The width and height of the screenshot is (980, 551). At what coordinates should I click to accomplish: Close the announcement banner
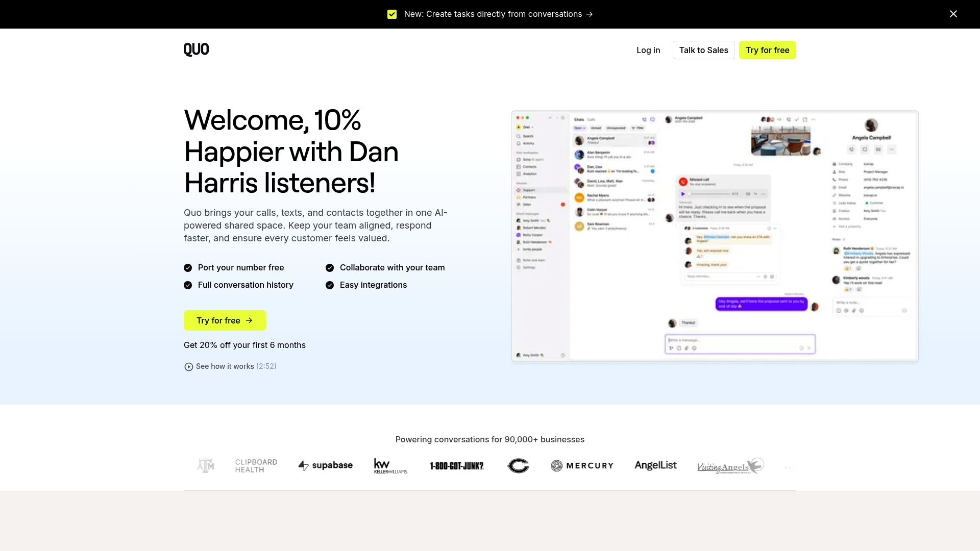click(953, 14)
